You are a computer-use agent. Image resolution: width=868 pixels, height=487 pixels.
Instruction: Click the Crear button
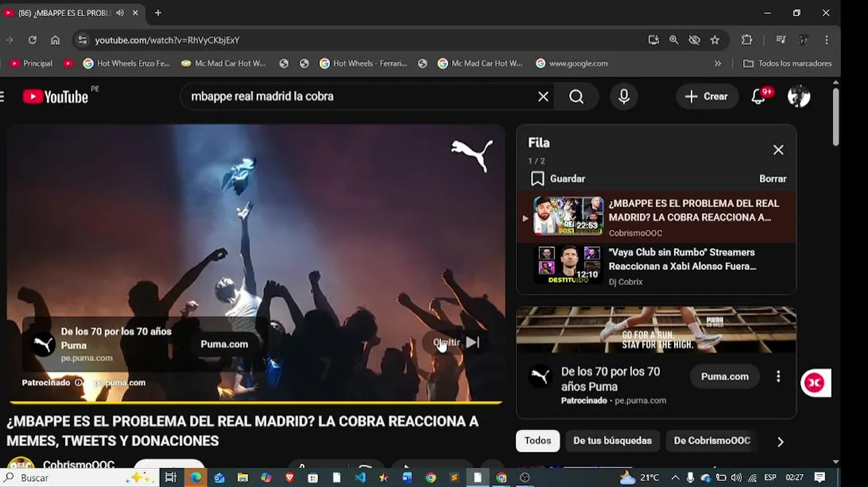pos(706,97)
